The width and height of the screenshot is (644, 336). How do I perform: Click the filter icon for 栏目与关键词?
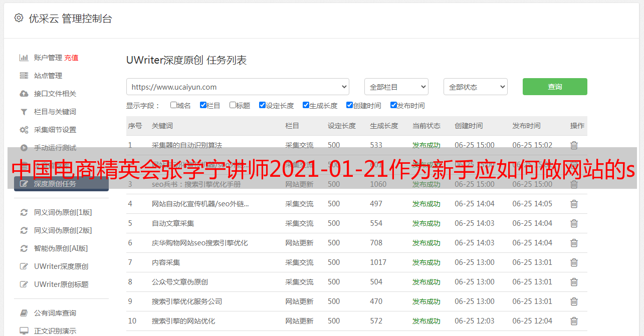click(x=24, y=112)
